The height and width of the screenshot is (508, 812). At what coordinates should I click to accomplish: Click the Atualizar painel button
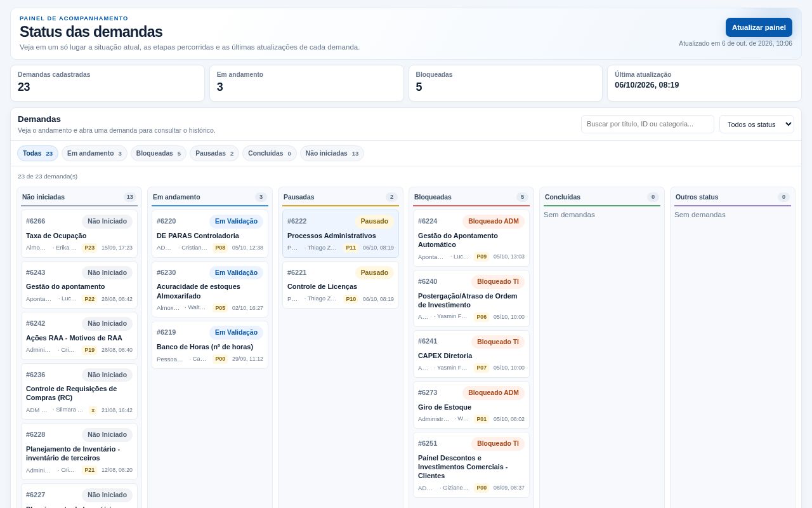pyautogui.click(x=759, y=27)
